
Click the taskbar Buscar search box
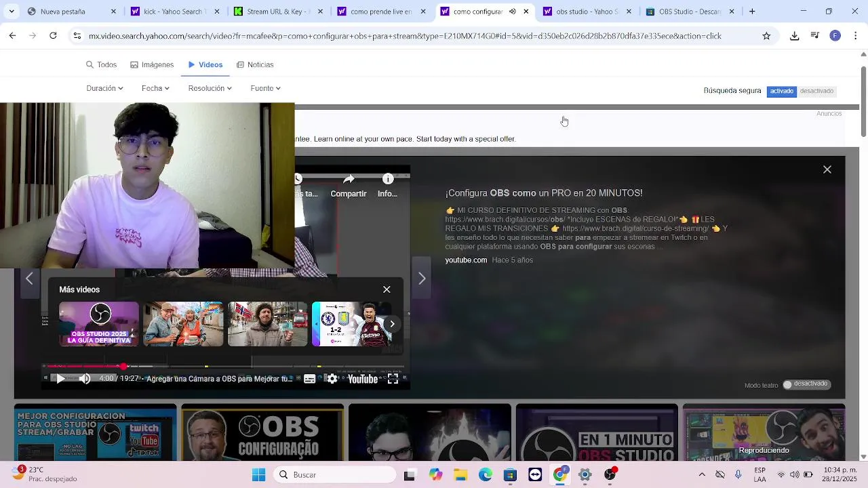[334, 475]
